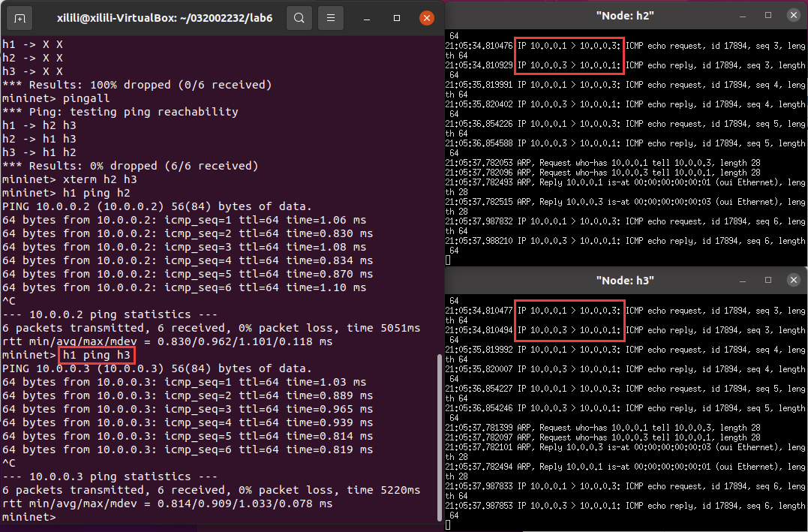Click '0% dropped (6/6 received)' result line

[x=131, y=166]
